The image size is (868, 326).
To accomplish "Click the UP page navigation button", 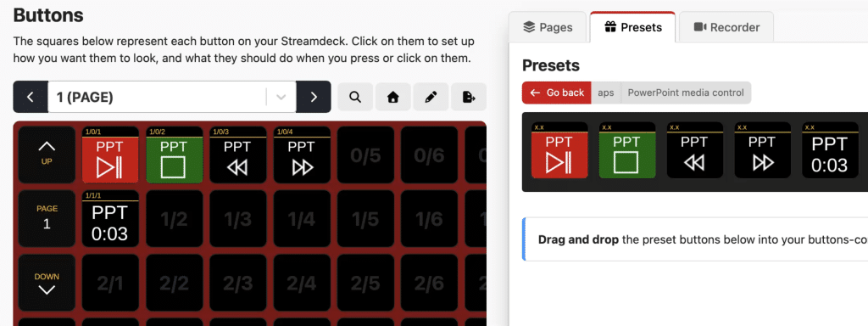I will (47, 155).
